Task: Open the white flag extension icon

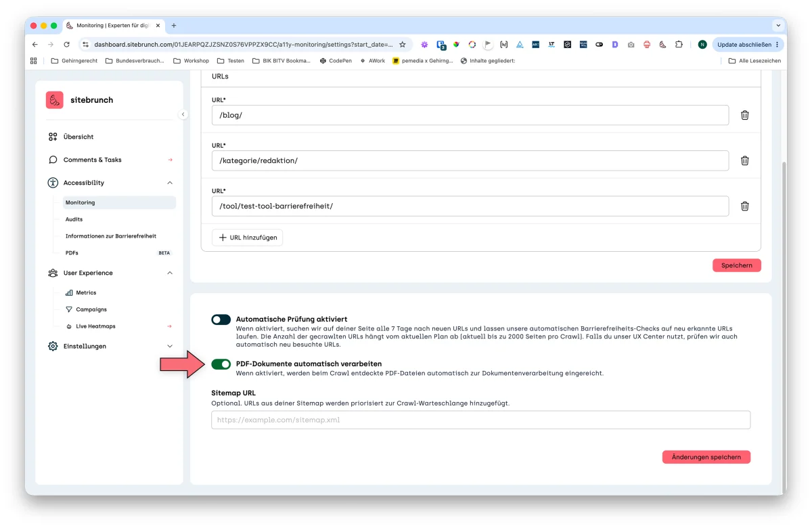Action: (x=488, y=45)
